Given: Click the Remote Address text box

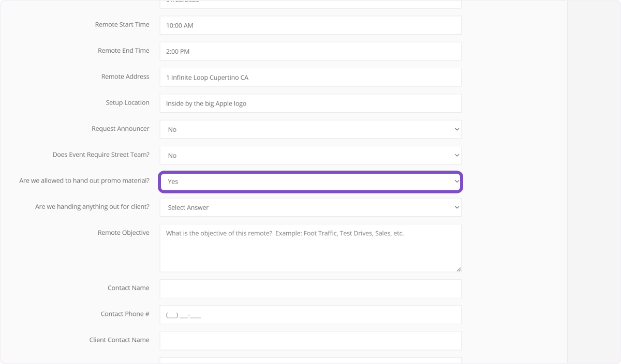Looking at the screenshot, I should coord(310,78).
